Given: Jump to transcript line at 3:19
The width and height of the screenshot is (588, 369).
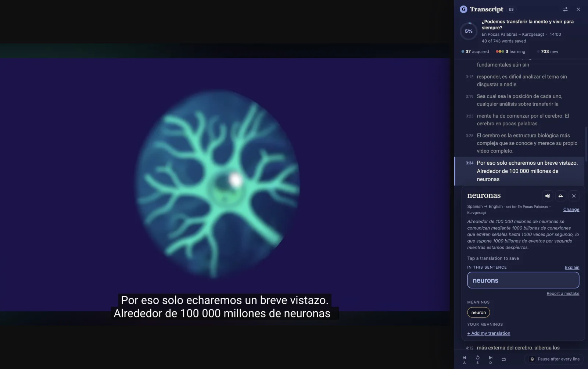Looking at the screenshot, I should coord(519,100).
